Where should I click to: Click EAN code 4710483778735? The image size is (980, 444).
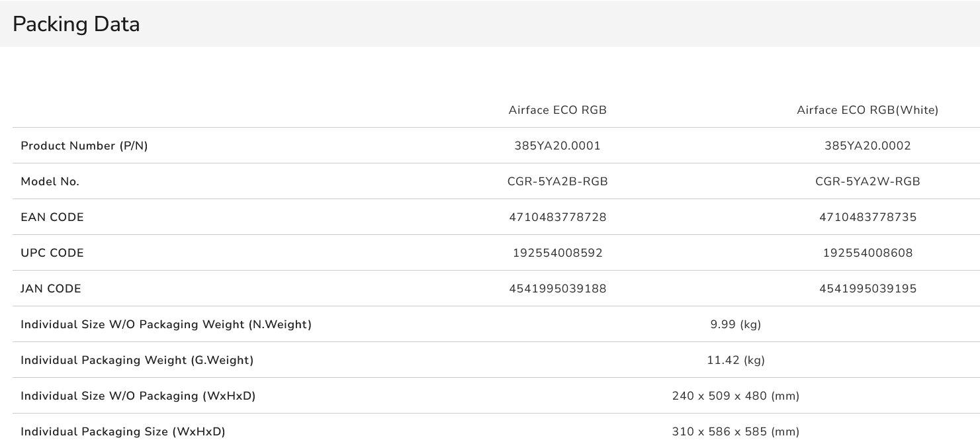click(x=868, y=218)
